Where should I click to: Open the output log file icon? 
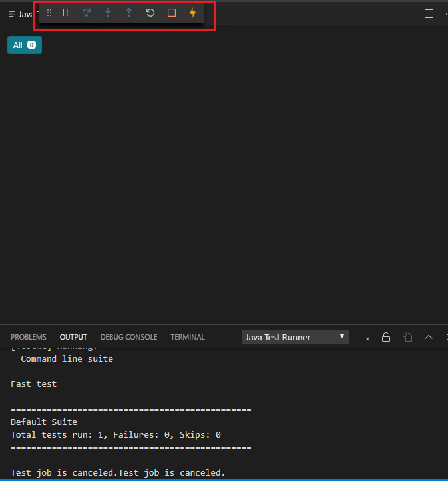tap(407, 338)
